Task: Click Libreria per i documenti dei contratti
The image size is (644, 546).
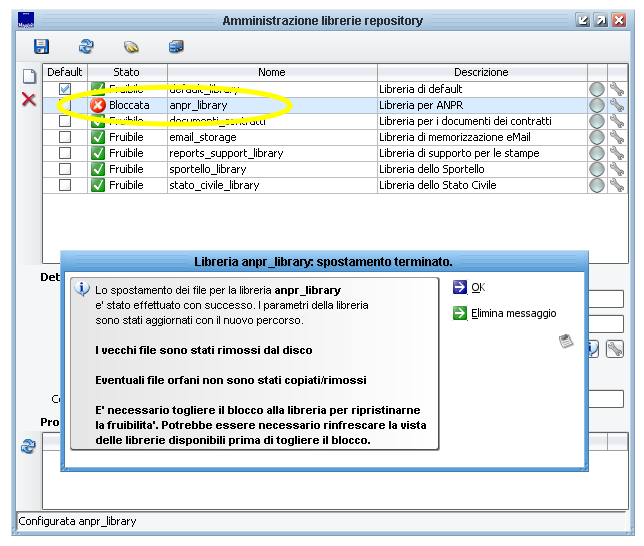Action: (465, 121)
